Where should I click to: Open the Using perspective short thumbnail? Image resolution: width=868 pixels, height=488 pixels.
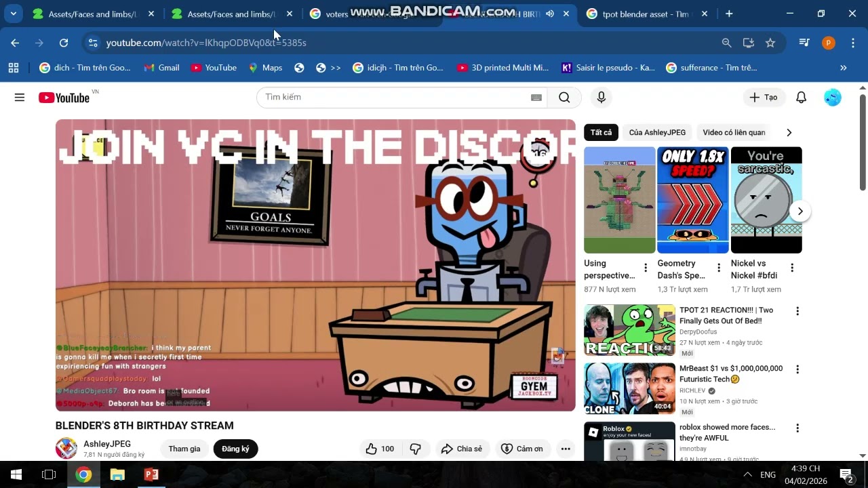(x=620, y=200)
